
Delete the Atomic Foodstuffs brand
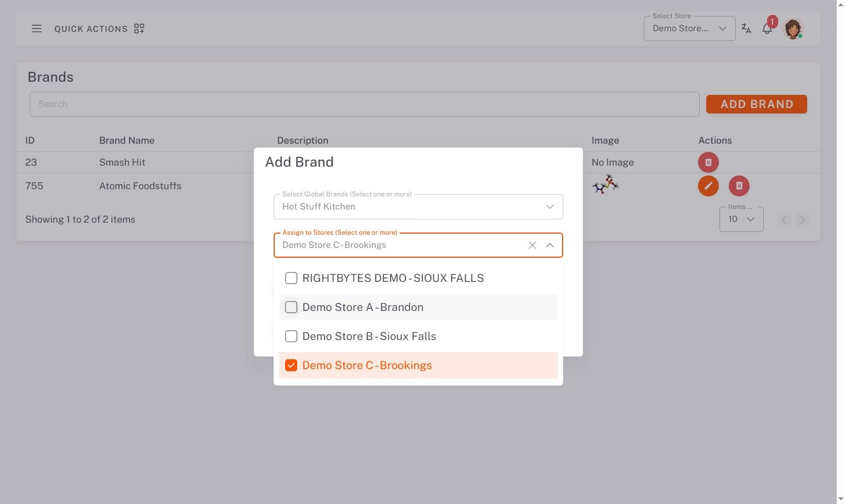click(x=739, y=186)
